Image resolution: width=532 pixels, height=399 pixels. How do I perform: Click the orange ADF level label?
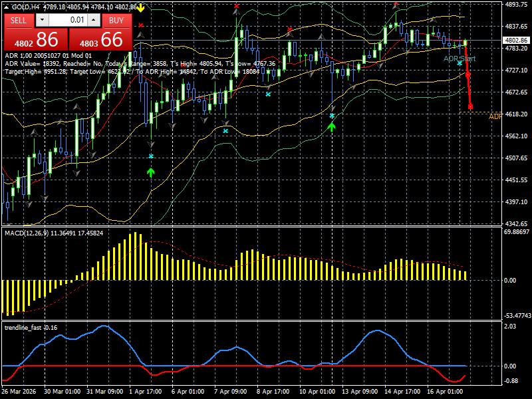495,117
